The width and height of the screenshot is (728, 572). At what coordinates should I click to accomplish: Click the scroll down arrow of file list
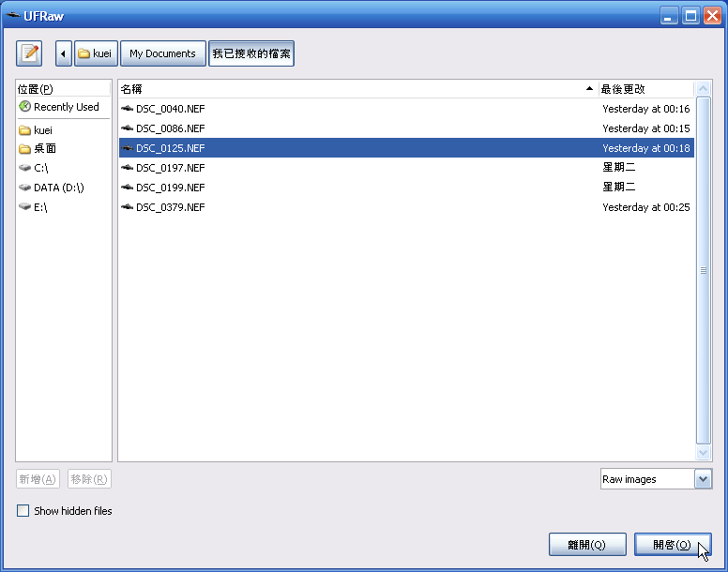[703, 452]
